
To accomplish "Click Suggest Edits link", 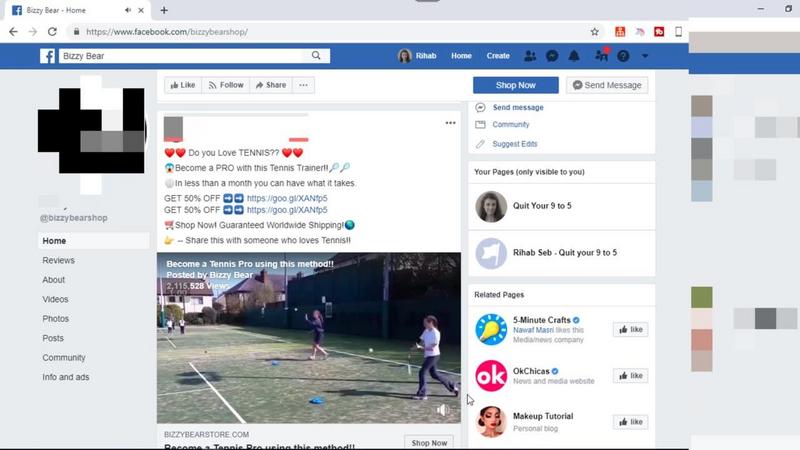I will pos(515,144).
